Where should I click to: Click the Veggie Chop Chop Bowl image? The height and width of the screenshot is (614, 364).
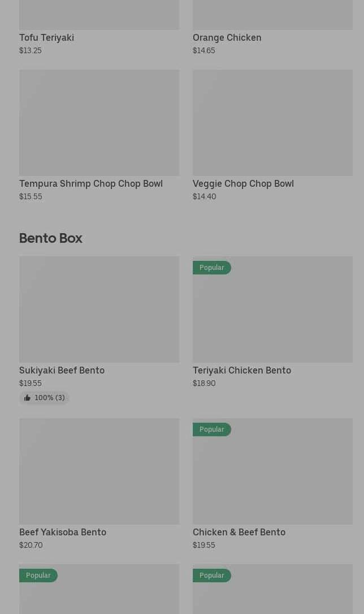272,122
